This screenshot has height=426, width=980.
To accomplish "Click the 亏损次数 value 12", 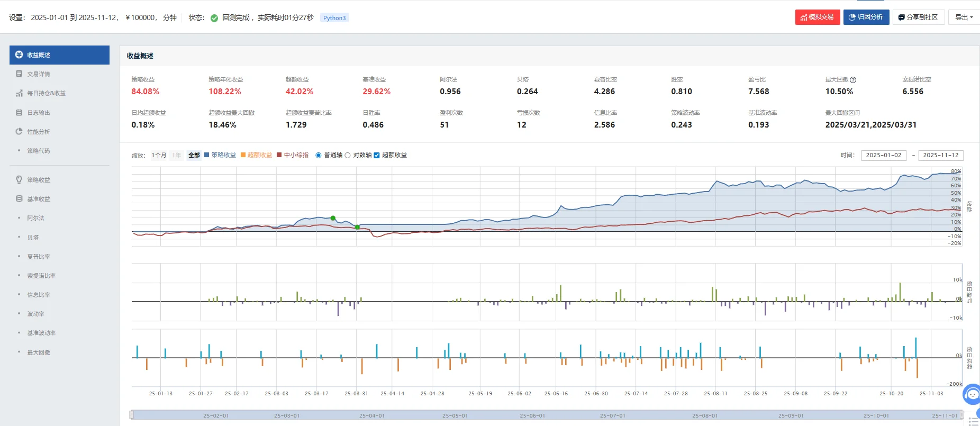I will (x=522, y=125).
